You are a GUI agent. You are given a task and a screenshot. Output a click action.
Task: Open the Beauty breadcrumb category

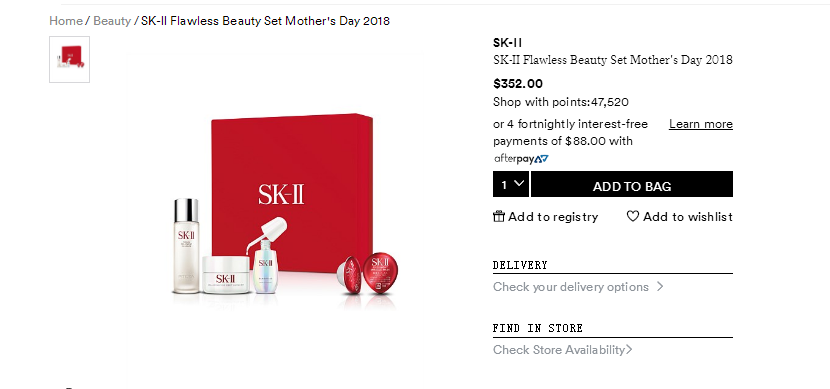coord(112,21)
